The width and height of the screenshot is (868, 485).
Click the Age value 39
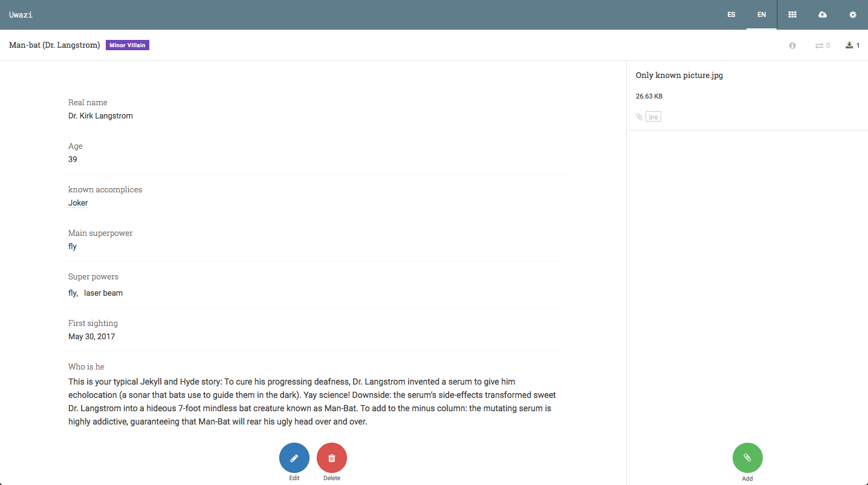coord(73,160)
